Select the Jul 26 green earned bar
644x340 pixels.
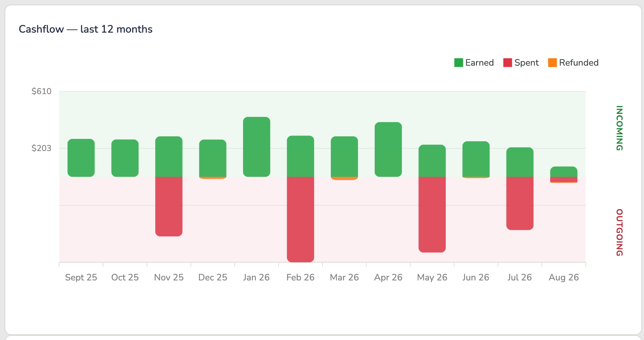pos(520,162)
